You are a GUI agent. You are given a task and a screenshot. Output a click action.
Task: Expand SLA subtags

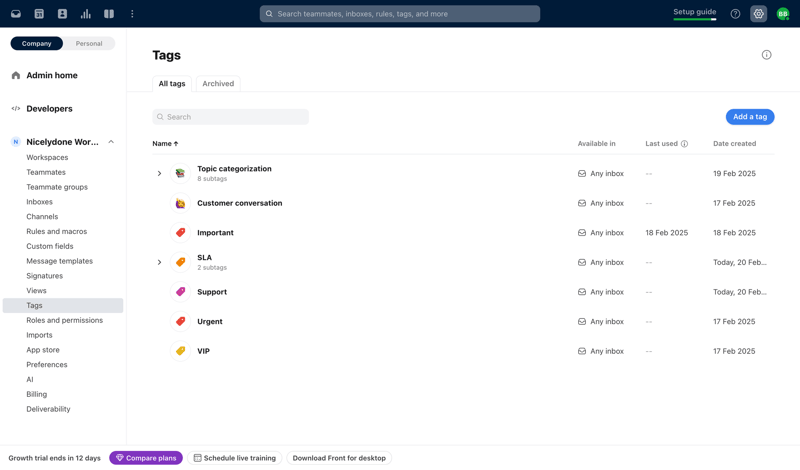point(159,262)
